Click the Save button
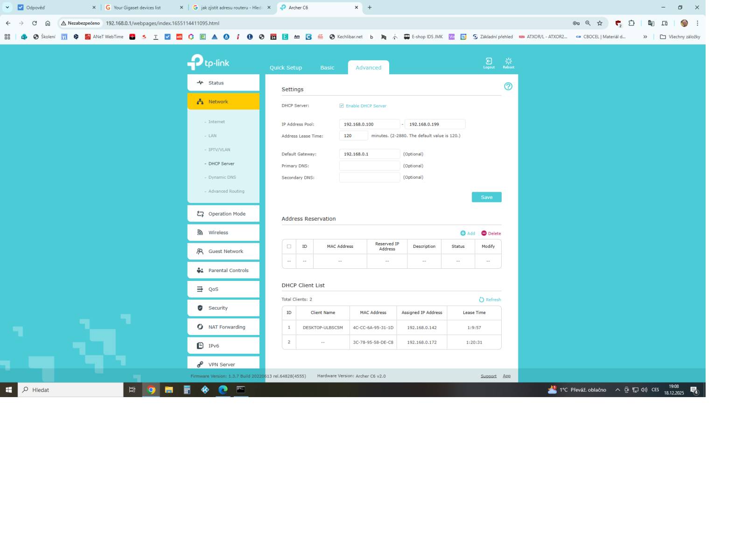 pos(486,197)
